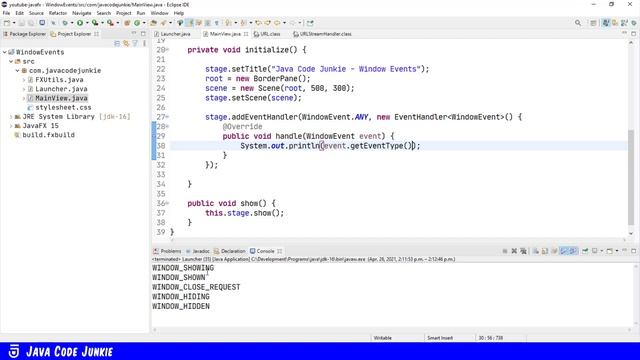Click the Coverage launch icon
This screenshot has width=640, height=360.
pos(95,23)
